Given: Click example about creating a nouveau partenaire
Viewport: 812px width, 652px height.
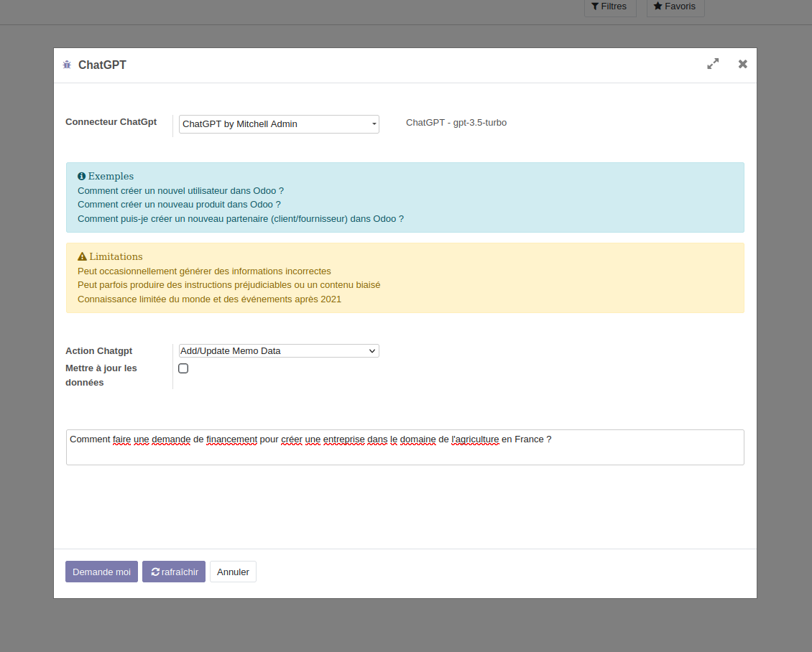Looking at the screenshot, I should pos(241,219).
